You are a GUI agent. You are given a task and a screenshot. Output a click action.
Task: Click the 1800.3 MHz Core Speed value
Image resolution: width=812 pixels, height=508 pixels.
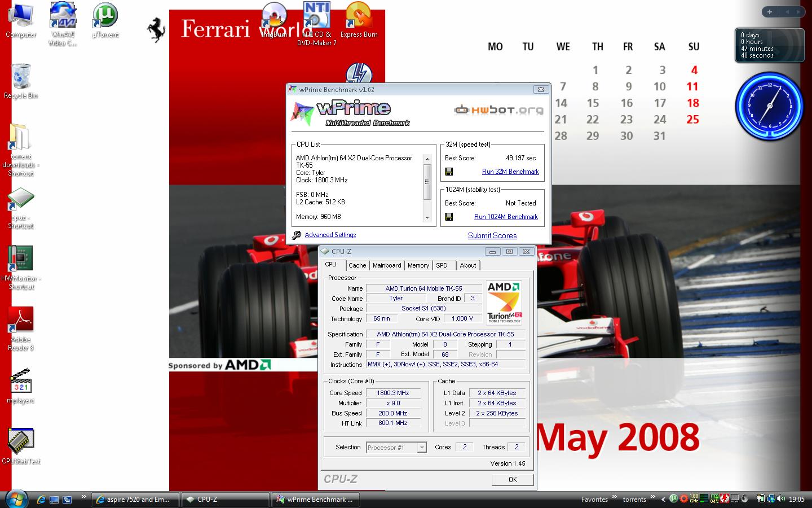pos(393,393)
